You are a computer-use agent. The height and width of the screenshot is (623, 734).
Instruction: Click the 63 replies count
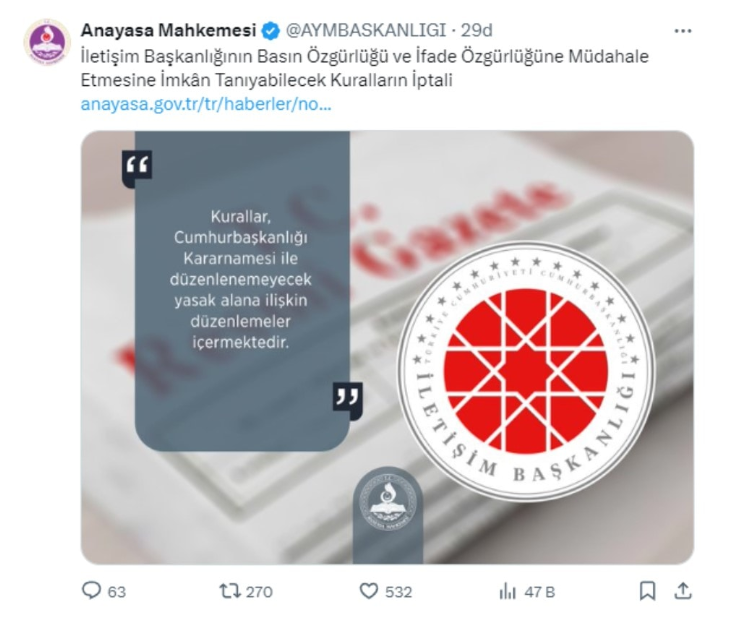pos(117,592)
